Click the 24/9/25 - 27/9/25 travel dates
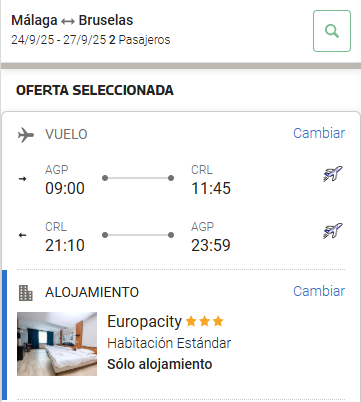Screen dimensions: 361x402 coord(58,40)
